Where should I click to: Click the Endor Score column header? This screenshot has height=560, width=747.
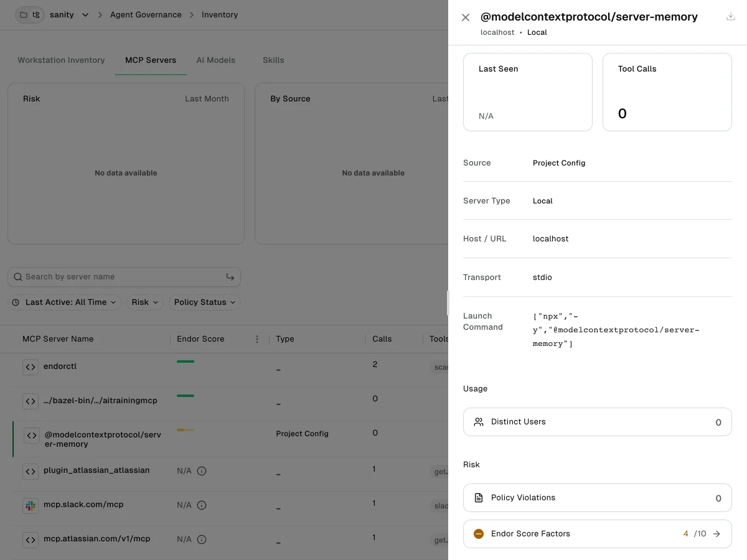click(200, 339)
